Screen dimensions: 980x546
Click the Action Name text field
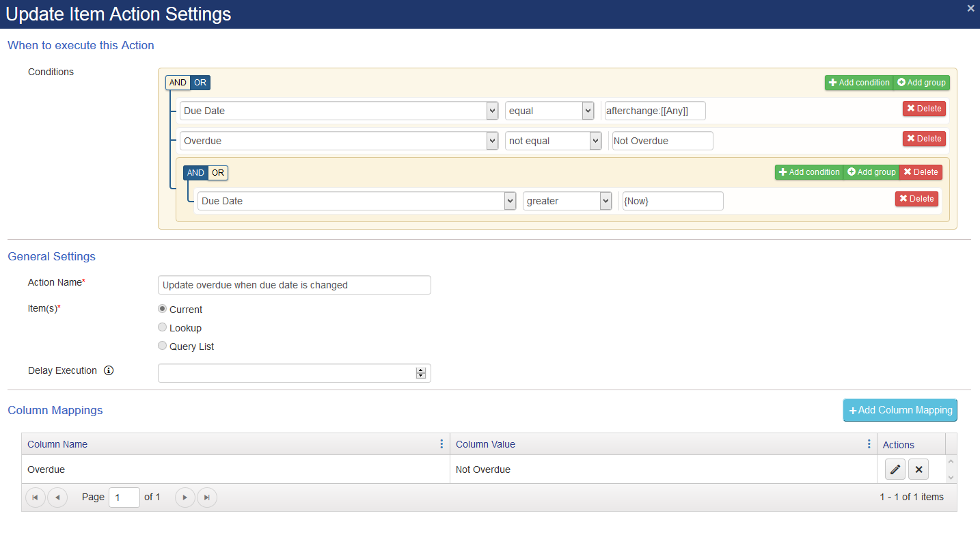[295, 285]
